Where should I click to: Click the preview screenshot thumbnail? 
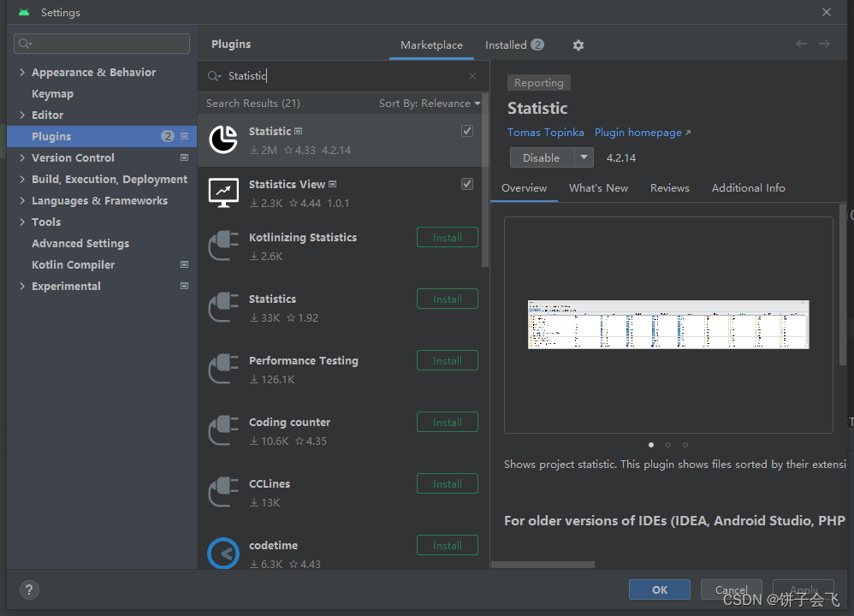click(667, 325)
